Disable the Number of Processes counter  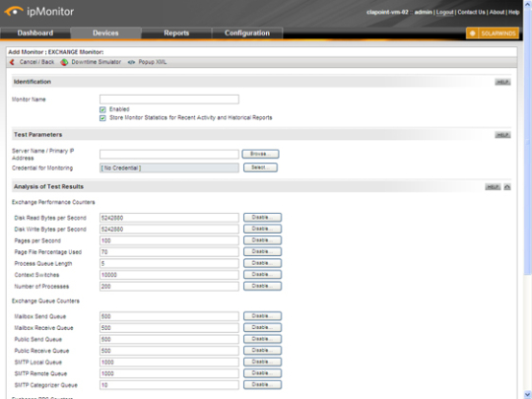click(x=262, y=286)
